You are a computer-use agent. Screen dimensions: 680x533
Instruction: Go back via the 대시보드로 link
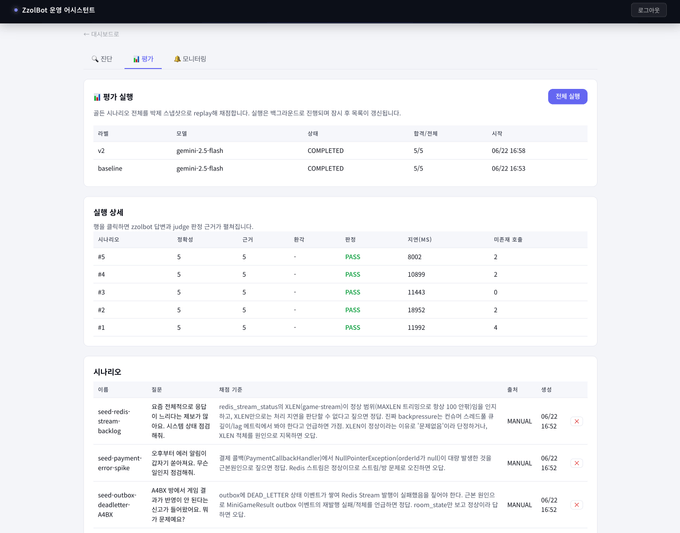101,34
